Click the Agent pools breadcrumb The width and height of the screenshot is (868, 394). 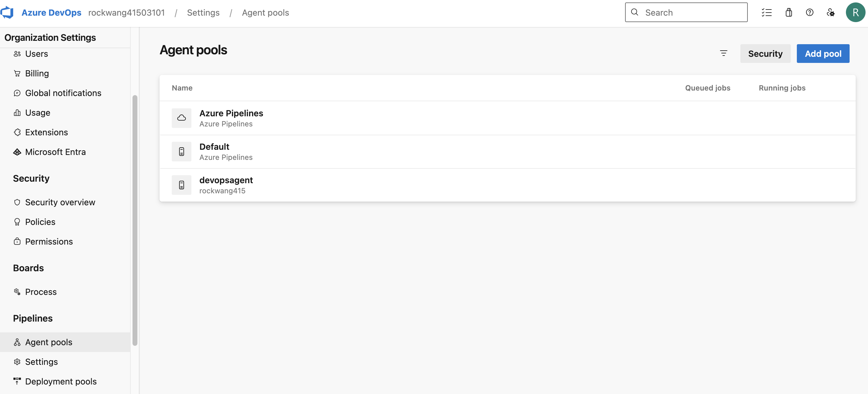(x=265, y=13)
